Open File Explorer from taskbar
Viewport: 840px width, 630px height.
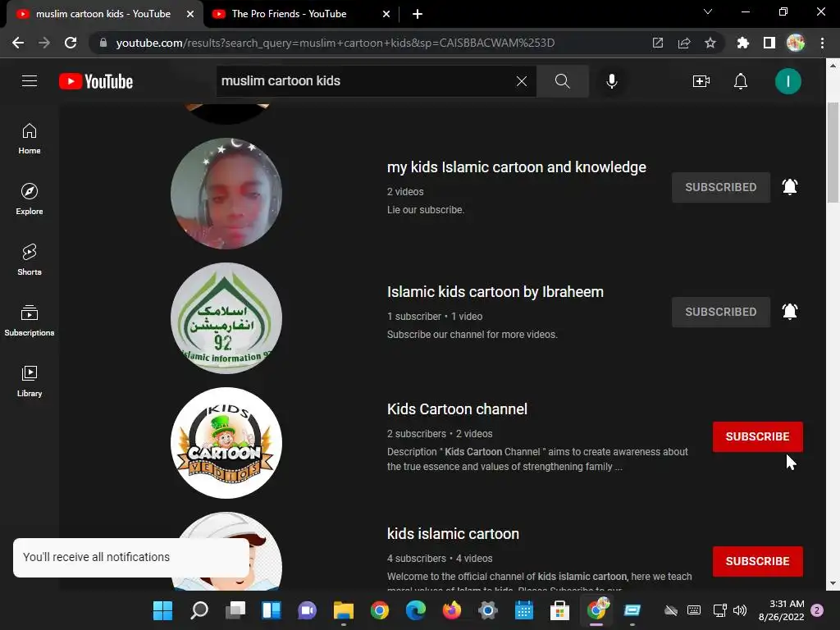click(x=344, y=610)
